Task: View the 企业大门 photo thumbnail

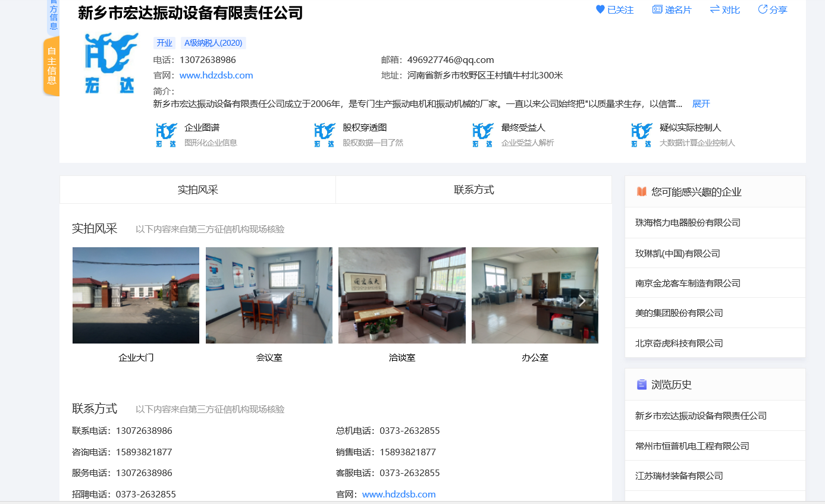Action: [x=135, y=295]
